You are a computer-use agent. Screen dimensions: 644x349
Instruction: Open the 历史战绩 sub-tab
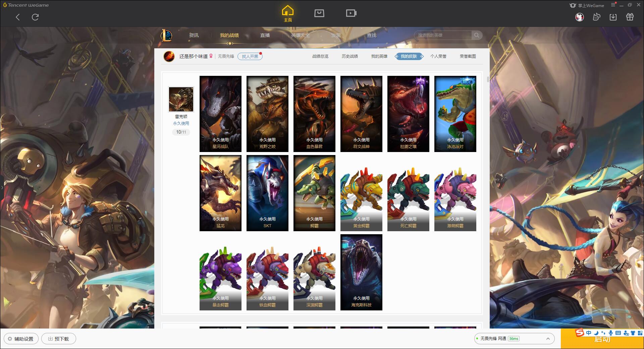click(350, 56)
